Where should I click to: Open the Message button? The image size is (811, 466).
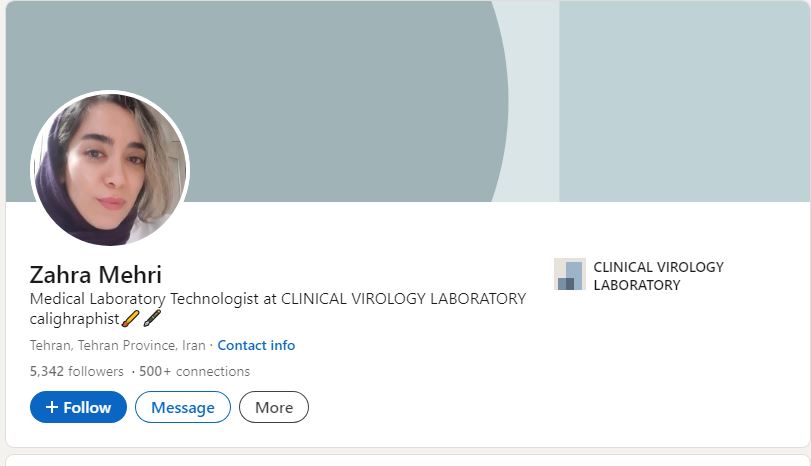coord(183,407)
